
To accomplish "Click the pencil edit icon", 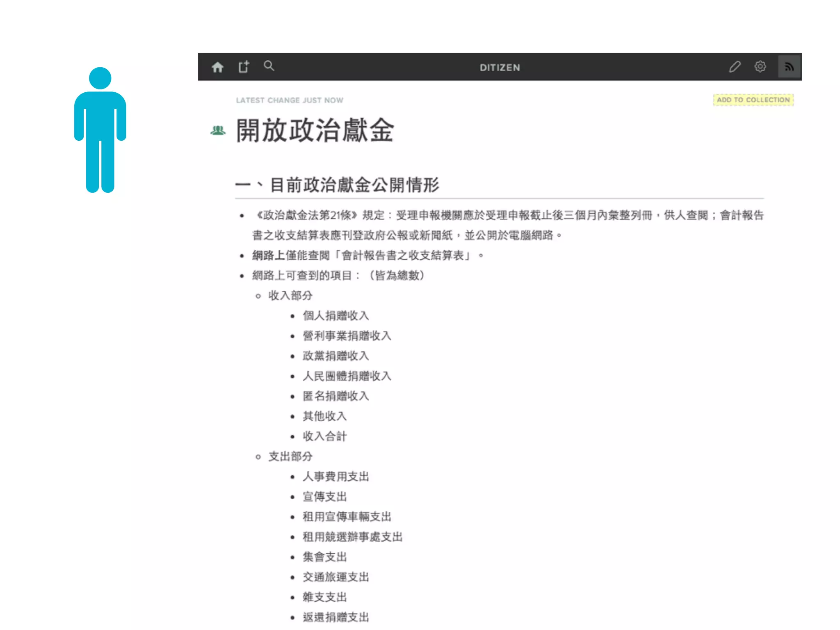I will (735, 66).
